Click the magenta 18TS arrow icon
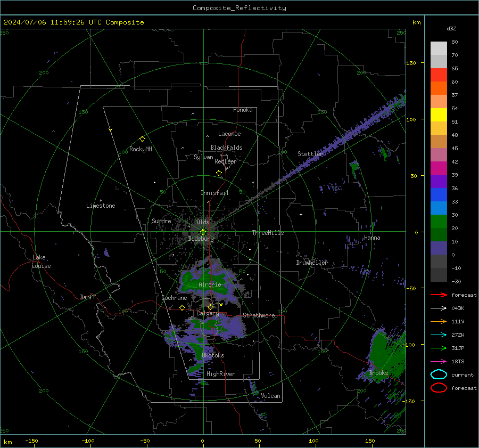 point(439,362)
